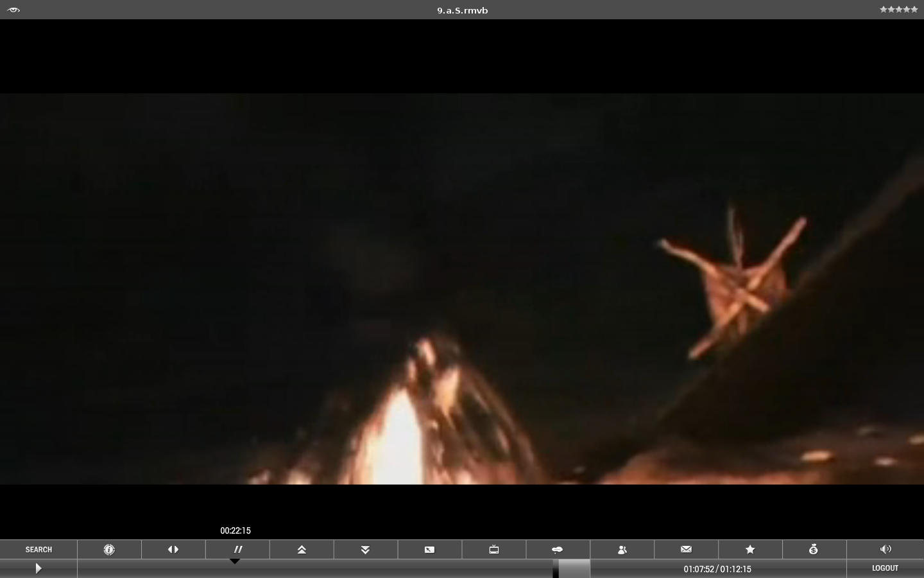Click the double up chevron icon
The height and width of the screenshot is (578, 924).
(x=302, y=550)
